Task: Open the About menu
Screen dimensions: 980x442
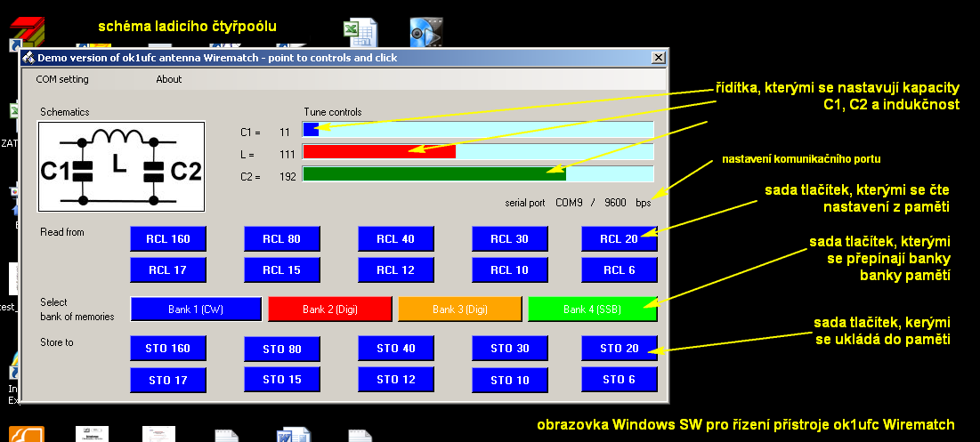Action: pos(168,79)
